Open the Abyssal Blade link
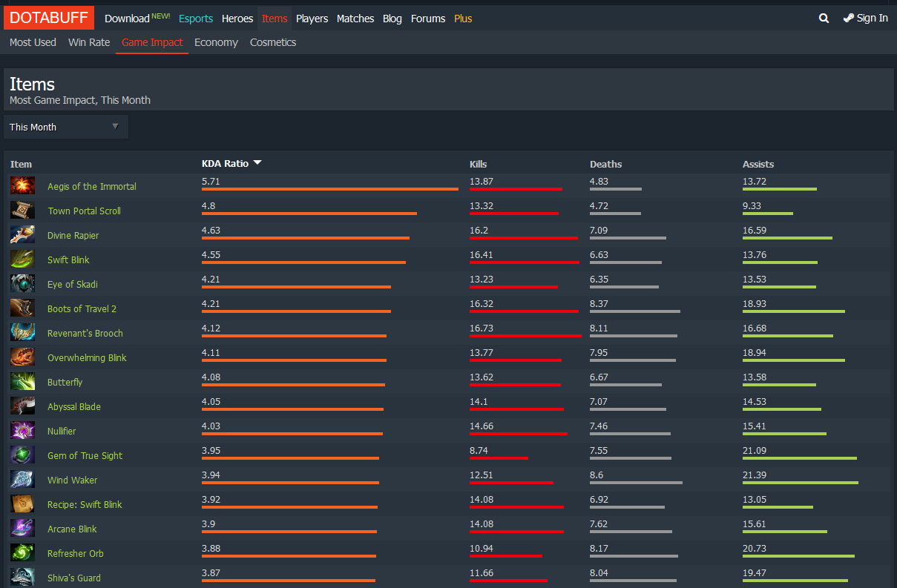The image size is (897, 588). pyautogui.click(x=74, y=406)
